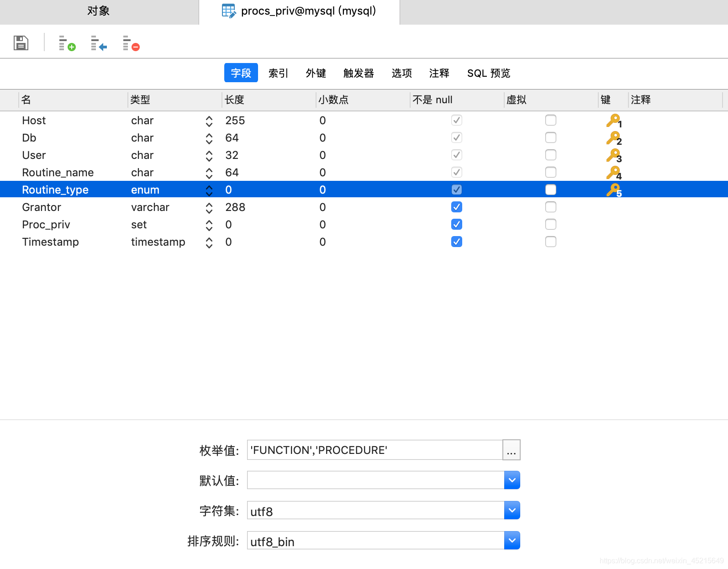Switch to the 对象 objects tab
The width and height of the screenshot is (728, 569).
pyautogui.click(x=99, y=11)
